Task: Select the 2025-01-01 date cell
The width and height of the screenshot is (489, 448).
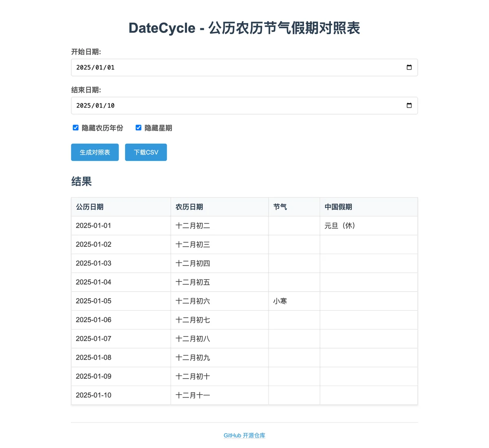Action: 121,226
